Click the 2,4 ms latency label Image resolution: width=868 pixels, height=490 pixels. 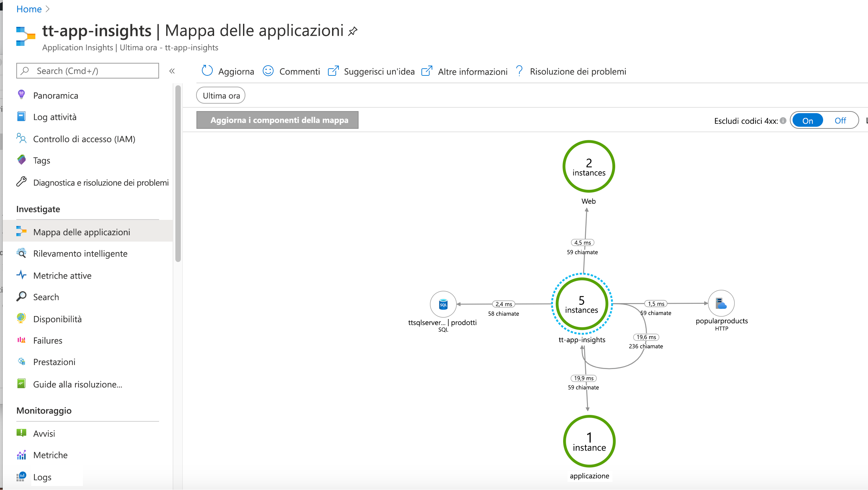click(x=504, y=304)
